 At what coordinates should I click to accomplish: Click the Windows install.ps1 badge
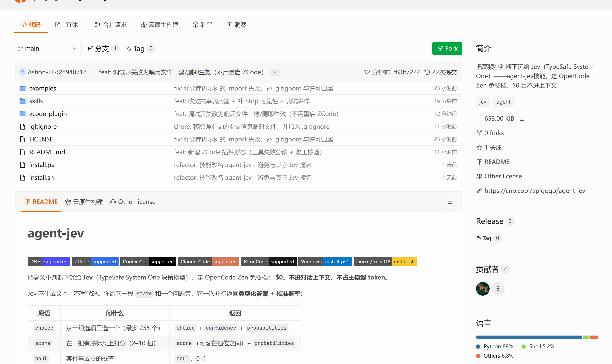(325, 261)
